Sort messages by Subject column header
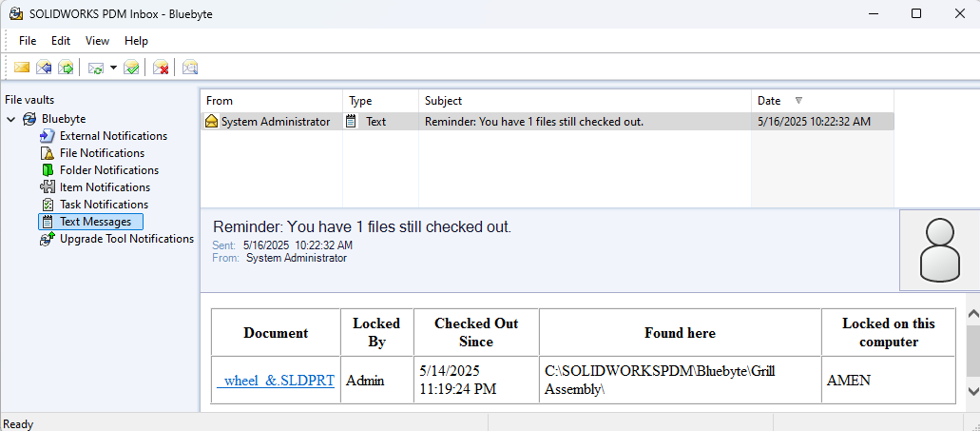Image resolution: width=980 pixels, height=431 pixels. click(x=585, y=101)
